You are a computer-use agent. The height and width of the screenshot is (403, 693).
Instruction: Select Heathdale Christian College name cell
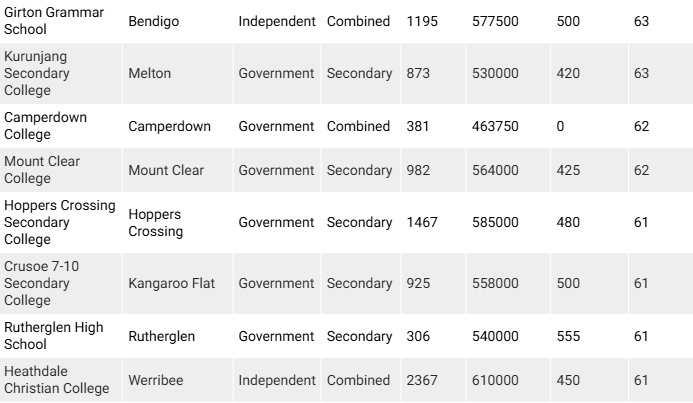click(57, 380)
